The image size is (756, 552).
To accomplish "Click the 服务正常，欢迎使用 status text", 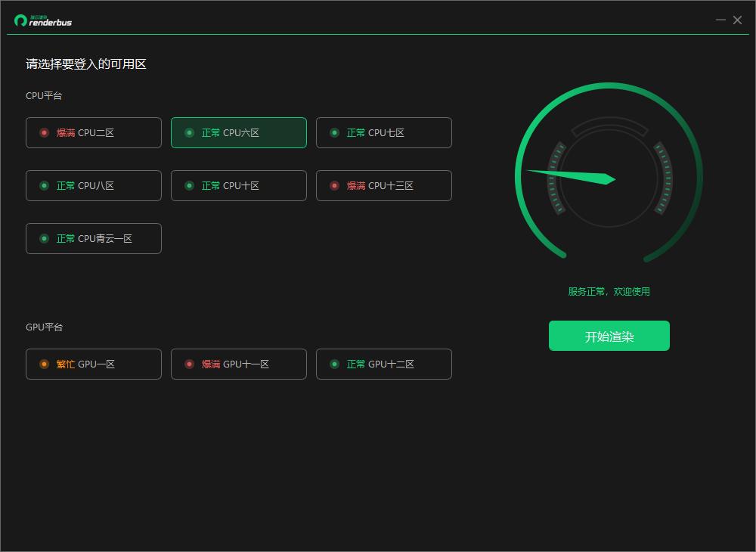I will pyautogui.click(x=609, y=292).
